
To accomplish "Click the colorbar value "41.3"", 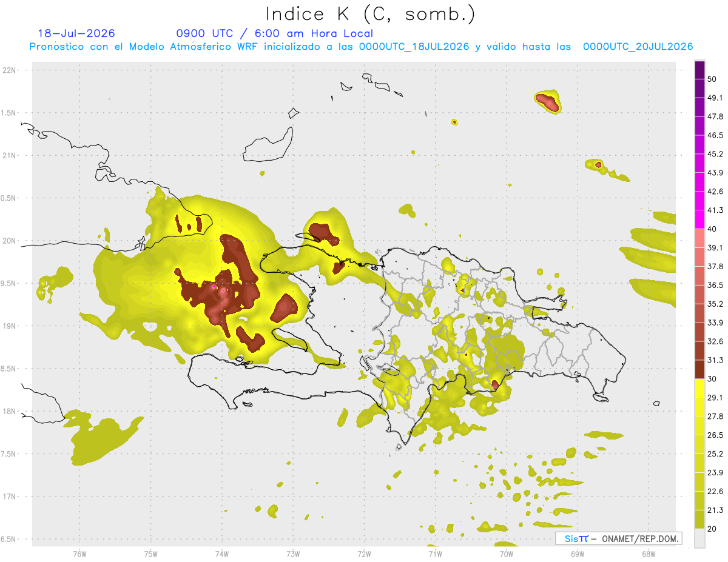I will [x=715, y=211].
